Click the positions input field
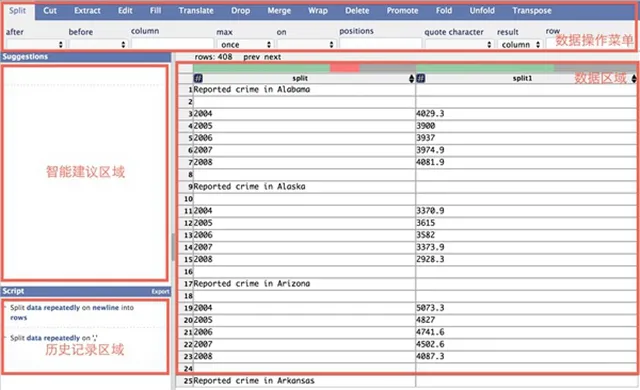 coord(380,44)
